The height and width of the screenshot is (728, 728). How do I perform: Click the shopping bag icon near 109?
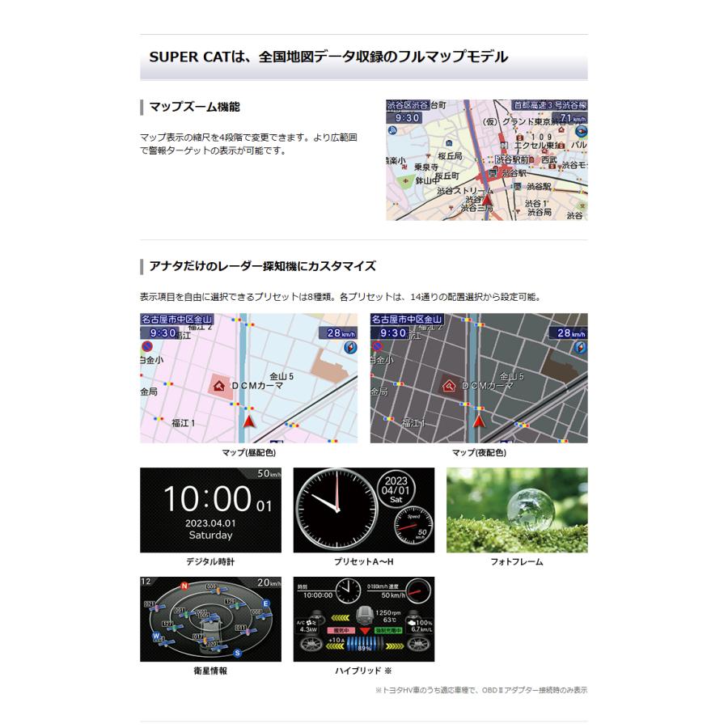click(520, 138)
